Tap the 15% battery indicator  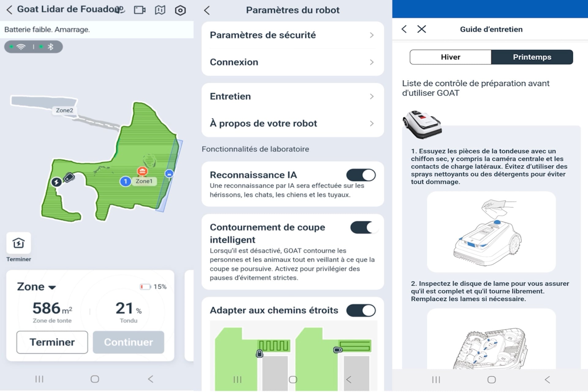pos(153,287)
